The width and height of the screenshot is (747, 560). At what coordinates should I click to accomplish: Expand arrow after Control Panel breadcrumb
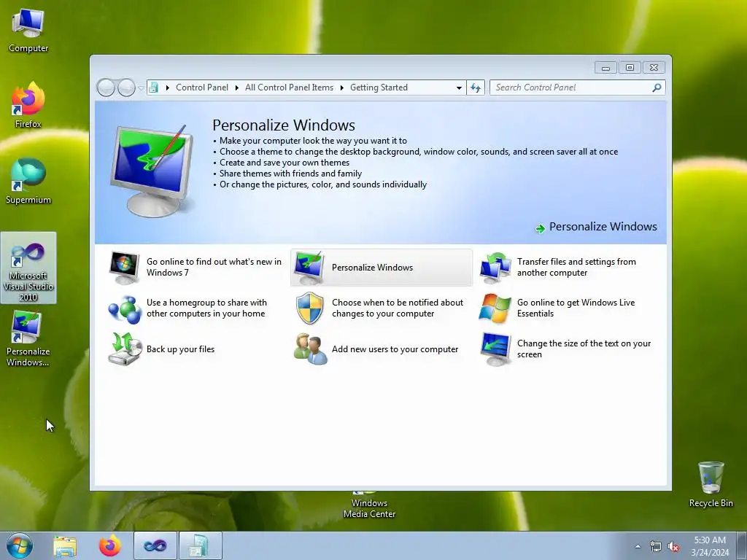point(237,87)
